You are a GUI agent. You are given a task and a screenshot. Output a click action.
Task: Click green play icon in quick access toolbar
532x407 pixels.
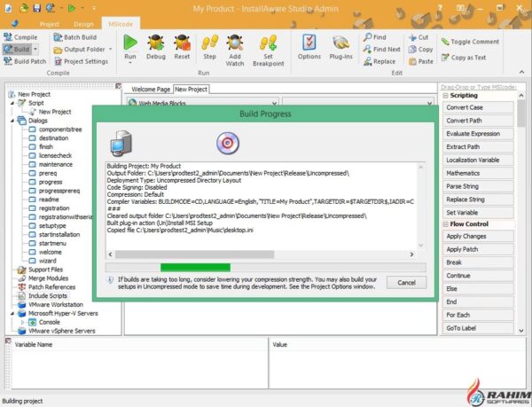[72, 8]
